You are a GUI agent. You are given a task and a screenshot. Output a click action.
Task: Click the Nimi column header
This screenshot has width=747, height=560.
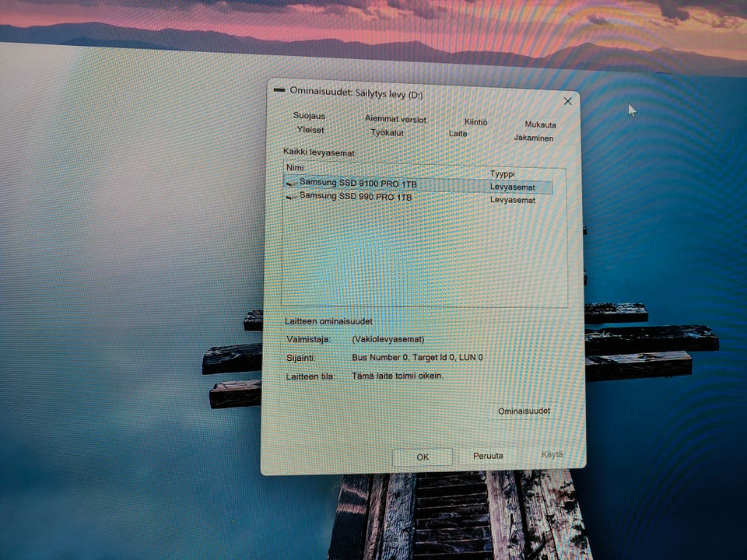click(x=295, y=168)
